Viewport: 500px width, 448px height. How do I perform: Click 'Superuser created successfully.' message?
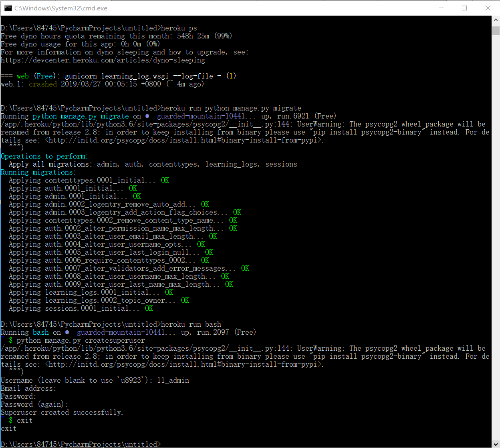click(62, 412)
